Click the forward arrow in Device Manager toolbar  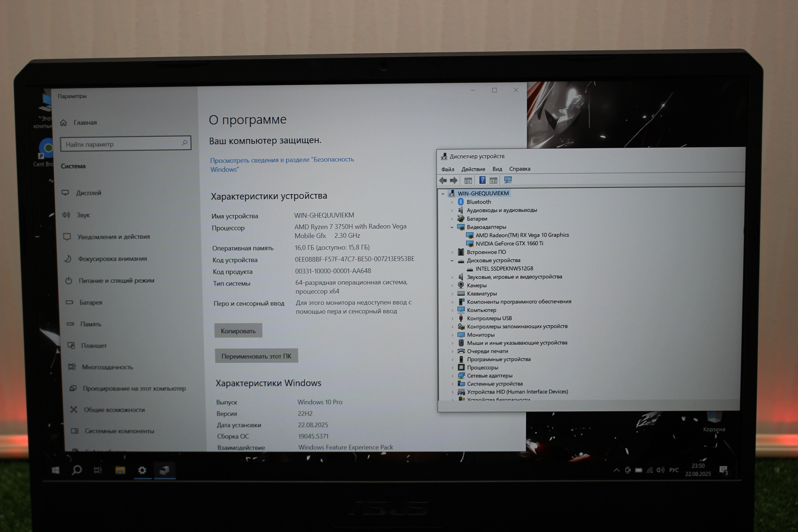click(454, 181)
